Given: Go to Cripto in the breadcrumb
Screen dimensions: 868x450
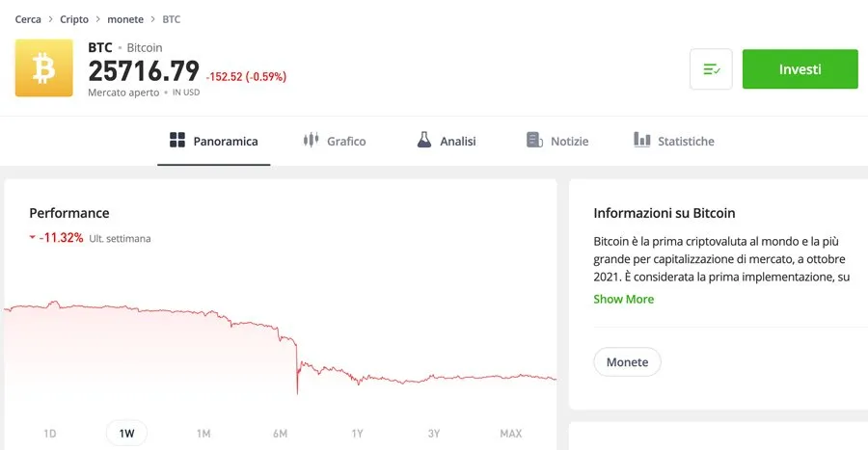Looking at the screenshot, I should coord(74,19).
